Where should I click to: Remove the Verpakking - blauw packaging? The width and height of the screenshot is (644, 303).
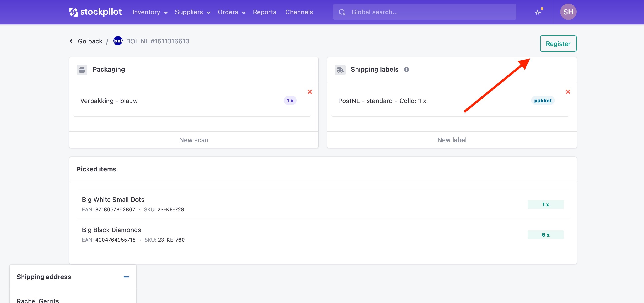click(310, 92)
